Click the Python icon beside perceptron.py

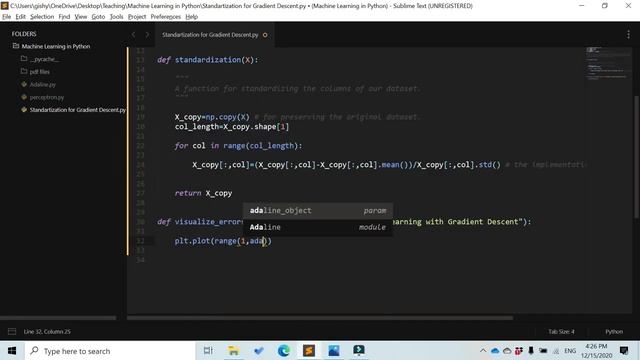(24, 97)
